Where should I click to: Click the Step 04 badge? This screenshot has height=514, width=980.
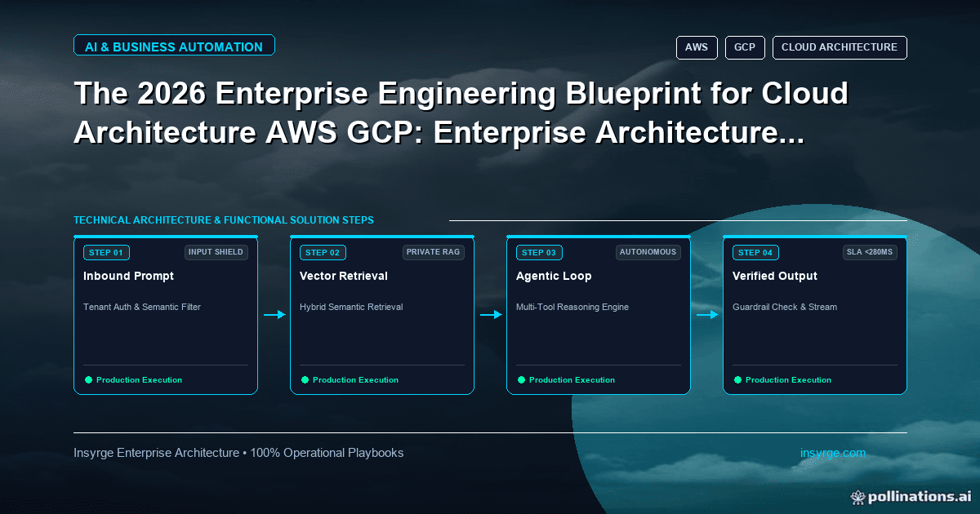(x=755, y=253)
